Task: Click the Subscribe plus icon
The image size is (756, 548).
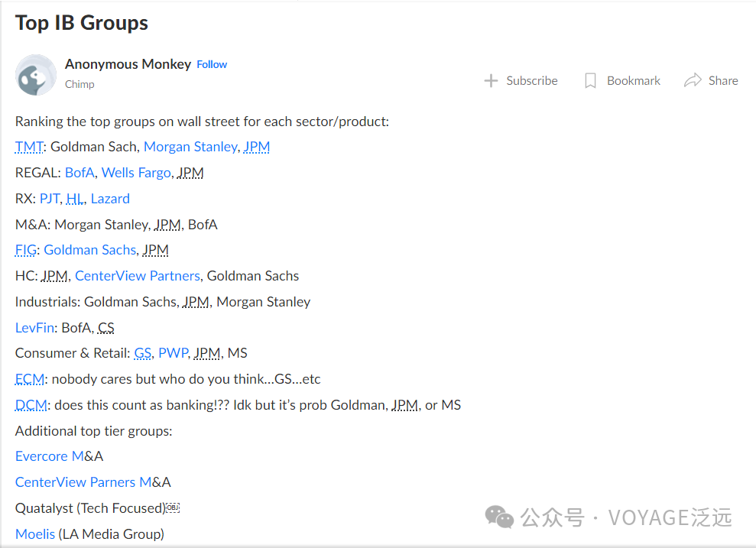Action: point(491,80)
